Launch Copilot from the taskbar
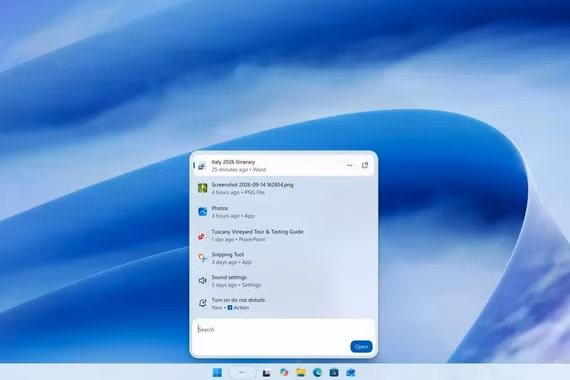Image resolution: width=570 pixels, height=380 pixels. click(284, 372)
